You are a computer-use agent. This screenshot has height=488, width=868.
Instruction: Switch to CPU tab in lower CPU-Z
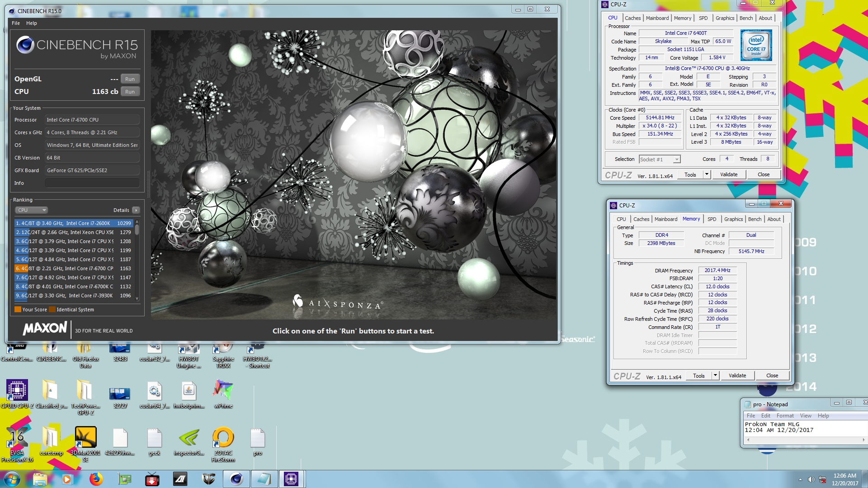tap(622, 219)
